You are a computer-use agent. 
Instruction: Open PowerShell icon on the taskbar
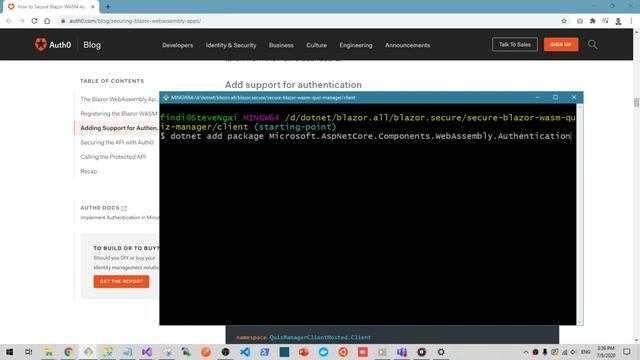pyautogui.click(x=264, y=352)
